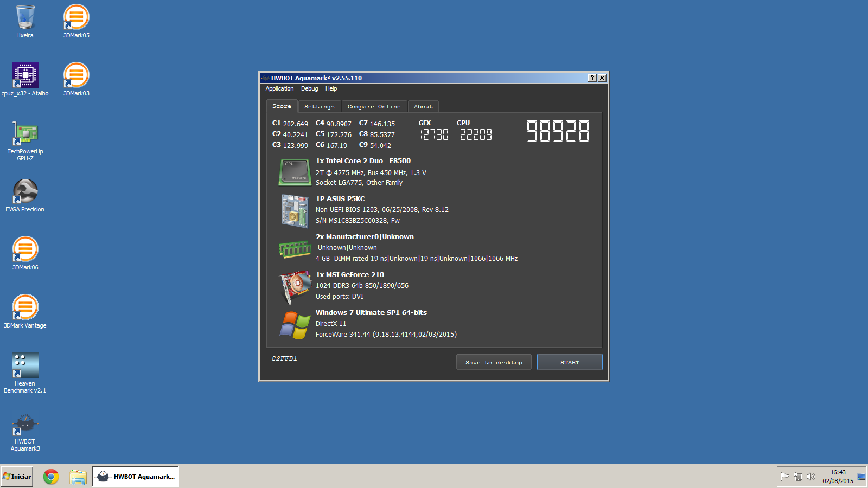Open the Heaven Benchmark v2.1 shortcut
This screenshot has width=868, height=488.
tap(25, 373)
